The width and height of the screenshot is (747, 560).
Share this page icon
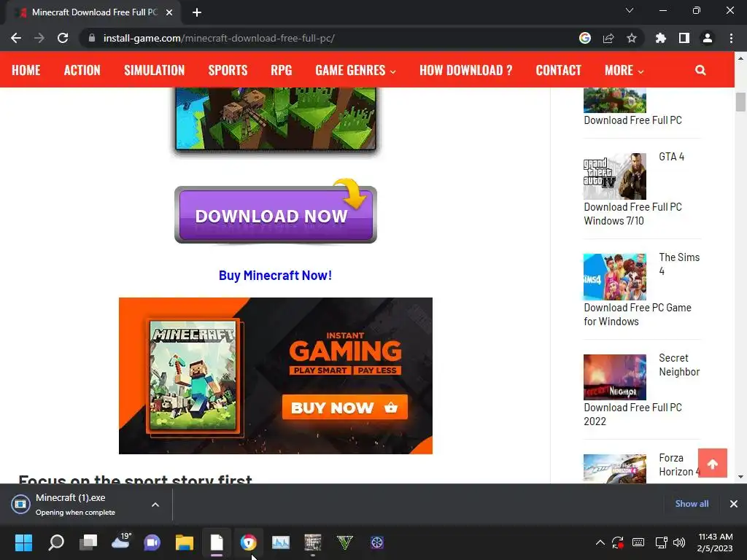(x=608, y=38)
